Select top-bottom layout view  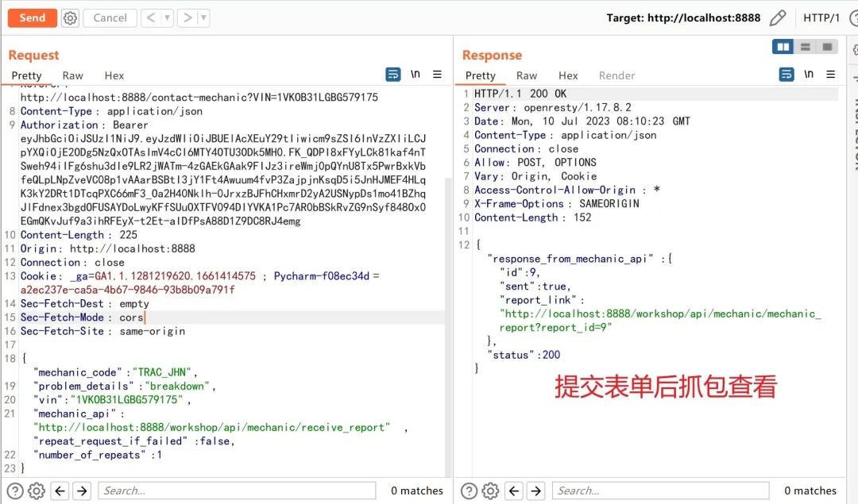tap(806, 47)
